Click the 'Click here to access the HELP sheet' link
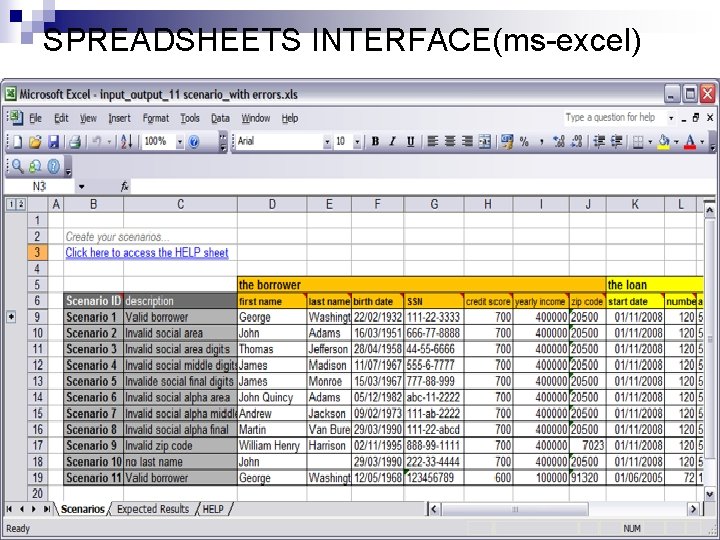This screenshot has height=540, width=720. pyautogui.click(x=147, y=253)
